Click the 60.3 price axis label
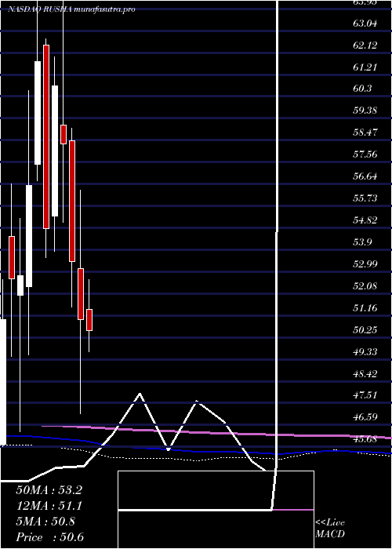Viewport: 392px width, 549px height. pos(362,89)
